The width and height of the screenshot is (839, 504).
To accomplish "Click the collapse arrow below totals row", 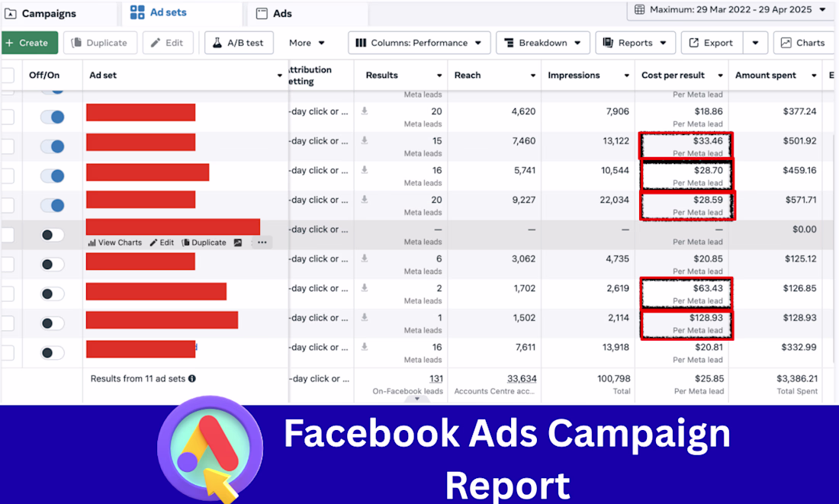I will 416,399.
